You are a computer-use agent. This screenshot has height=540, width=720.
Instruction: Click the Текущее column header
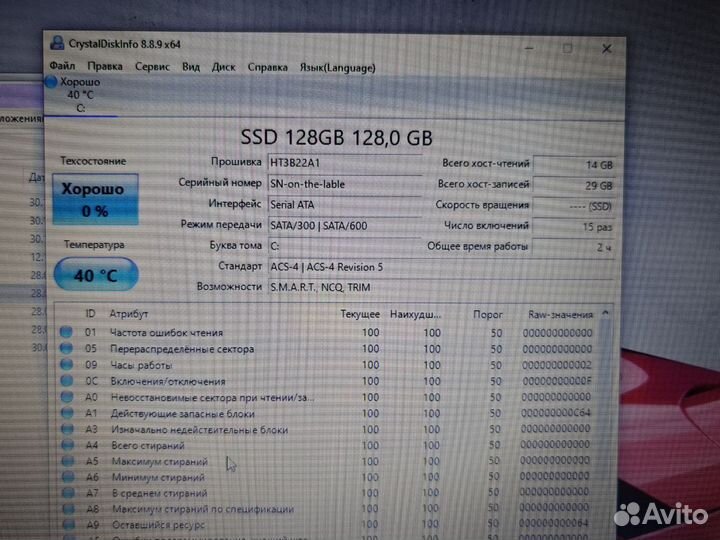click(360, 314)
